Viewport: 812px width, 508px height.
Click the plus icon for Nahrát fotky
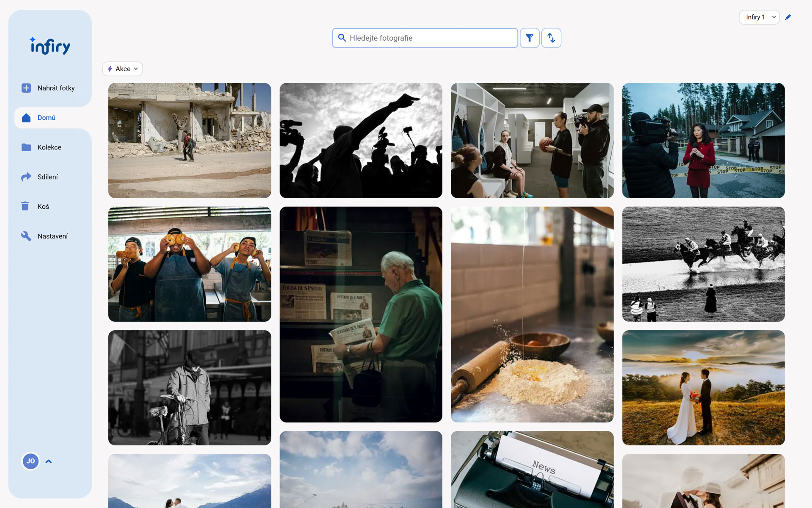(x=26, y=88)
